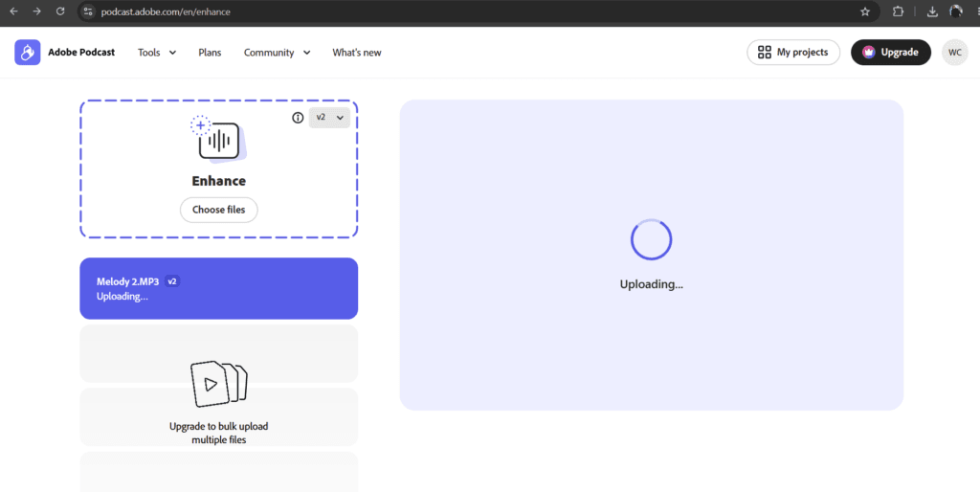Click the browser forward arrow
980x492 pixels.
pos(37,11)
